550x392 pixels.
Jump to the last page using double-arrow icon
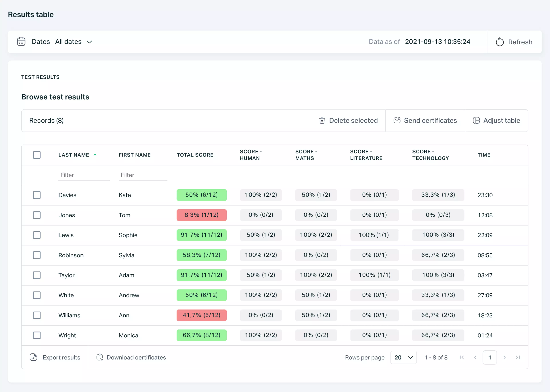(518, 357)
